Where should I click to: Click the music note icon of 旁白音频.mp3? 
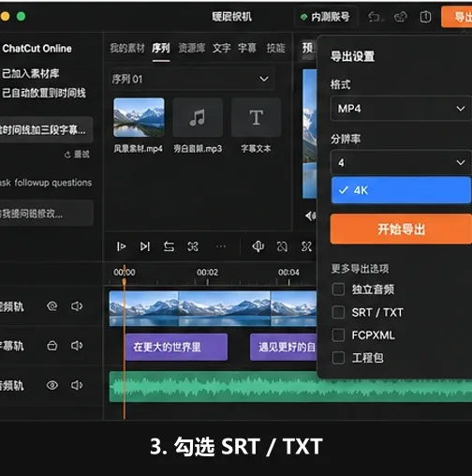(x=198, y=117)
